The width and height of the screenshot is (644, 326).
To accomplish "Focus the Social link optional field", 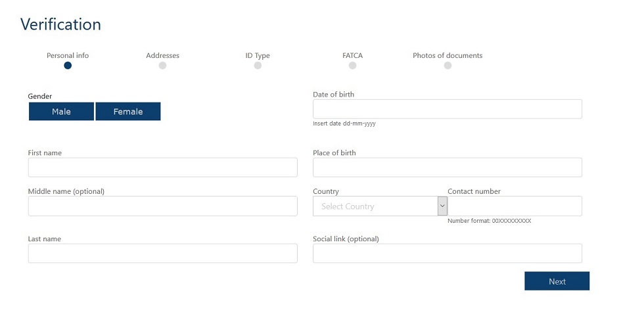I will (447, 254).
